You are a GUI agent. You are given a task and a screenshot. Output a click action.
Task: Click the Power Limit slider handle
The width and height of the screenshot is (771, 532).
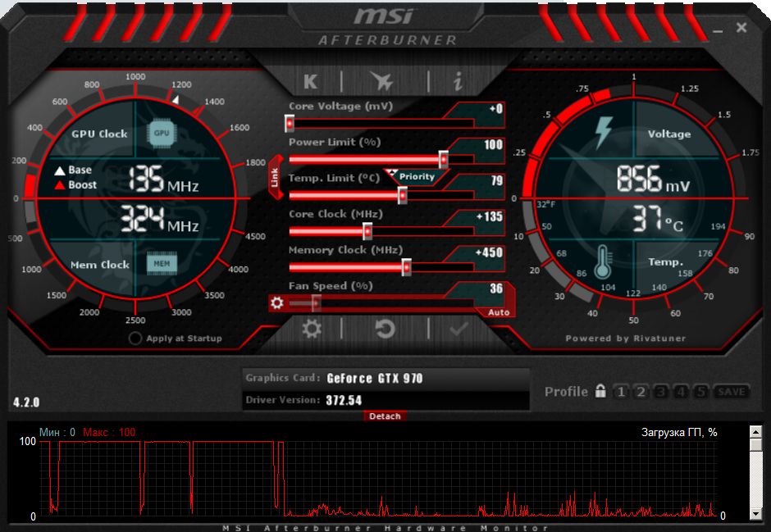[444, 159]
